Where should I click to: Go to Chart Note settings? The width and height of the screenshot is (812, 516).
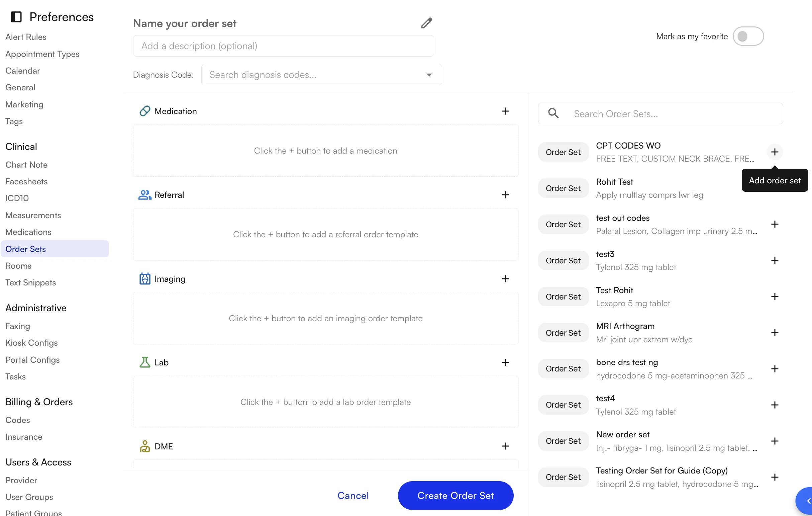coord(26,165)
